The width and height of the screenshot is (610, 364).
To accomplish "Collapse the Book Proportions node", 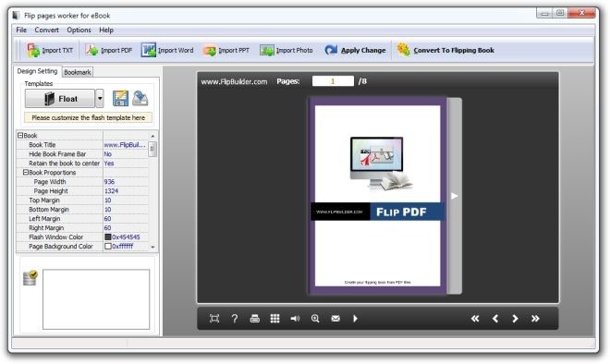I will click(x=26, y=172).
